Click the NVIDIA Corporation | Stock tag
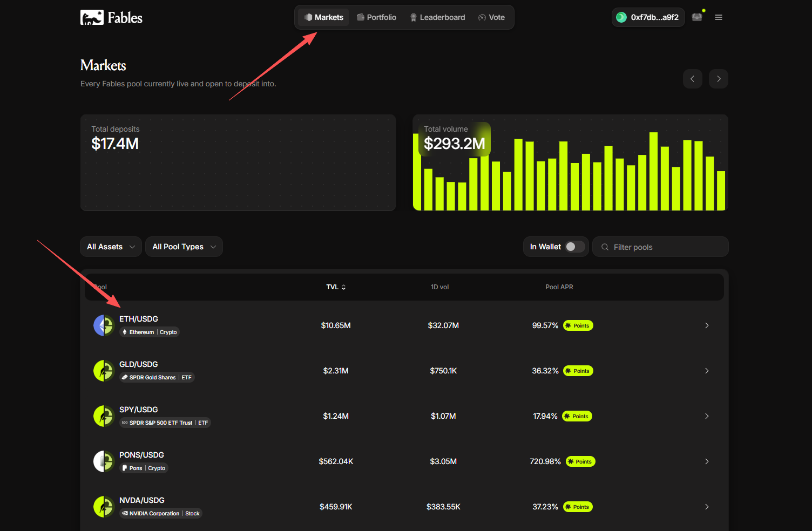 161,513
